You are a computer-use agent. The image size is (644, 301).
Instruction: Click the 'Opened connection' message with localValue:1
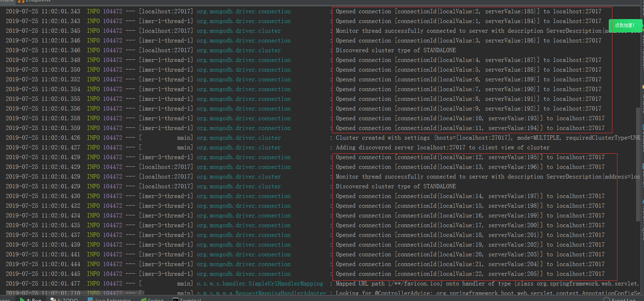point(468,21)
